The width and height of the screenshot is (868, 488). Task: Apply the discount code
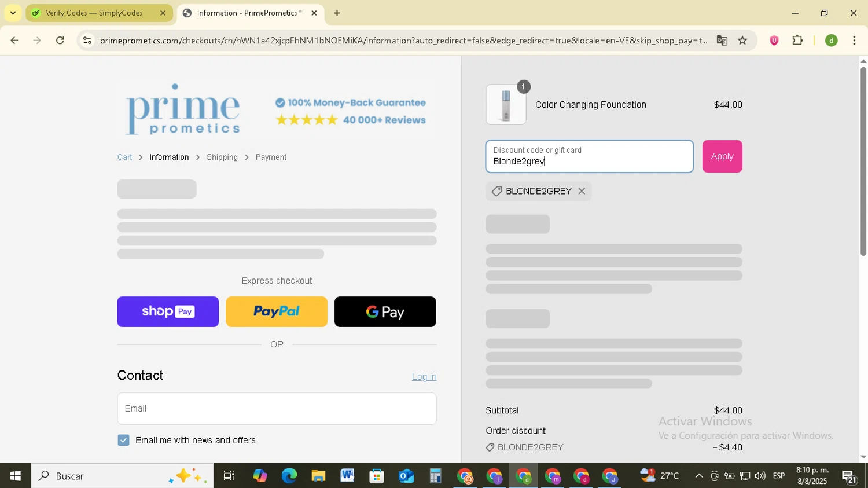(722, 156)
